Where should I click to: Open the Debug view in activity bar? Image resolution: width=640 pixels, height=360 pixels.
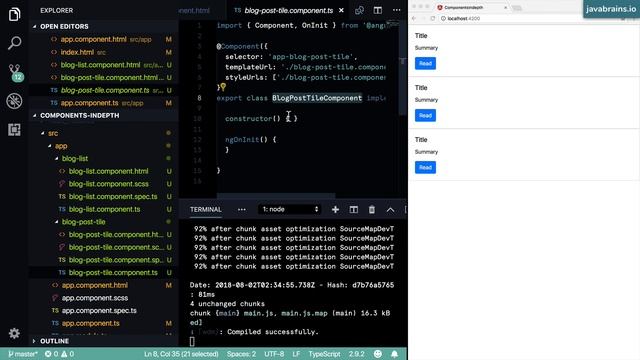tap(14, 101)
